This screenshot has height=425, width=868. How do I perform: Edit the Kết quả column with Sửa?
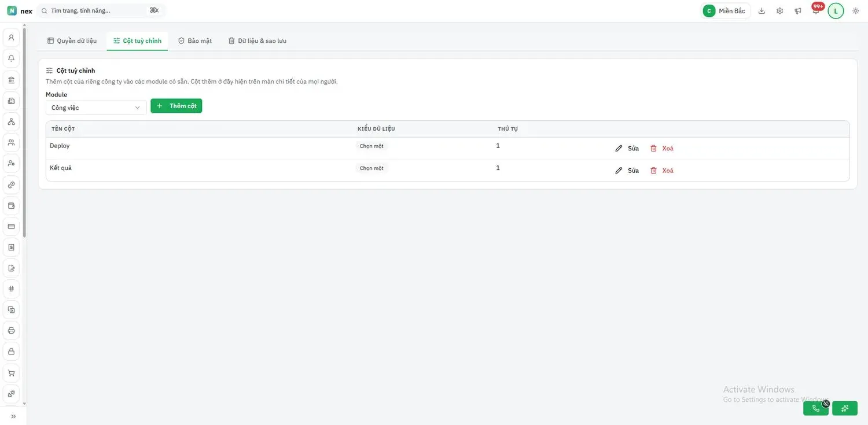[627, 171]
